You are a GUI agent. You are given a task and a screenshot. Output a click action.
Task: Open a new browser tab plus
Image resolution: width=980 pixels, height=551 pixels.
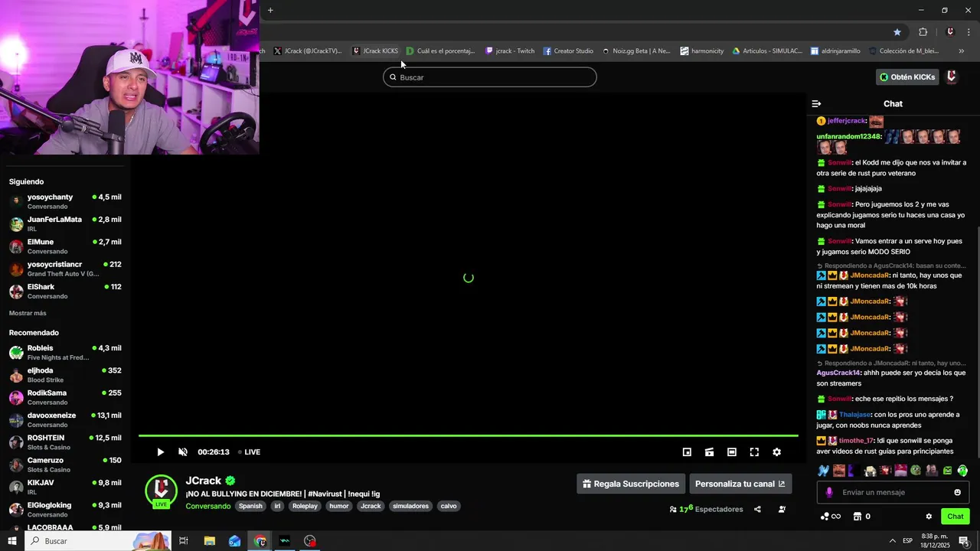coord(270,10)
